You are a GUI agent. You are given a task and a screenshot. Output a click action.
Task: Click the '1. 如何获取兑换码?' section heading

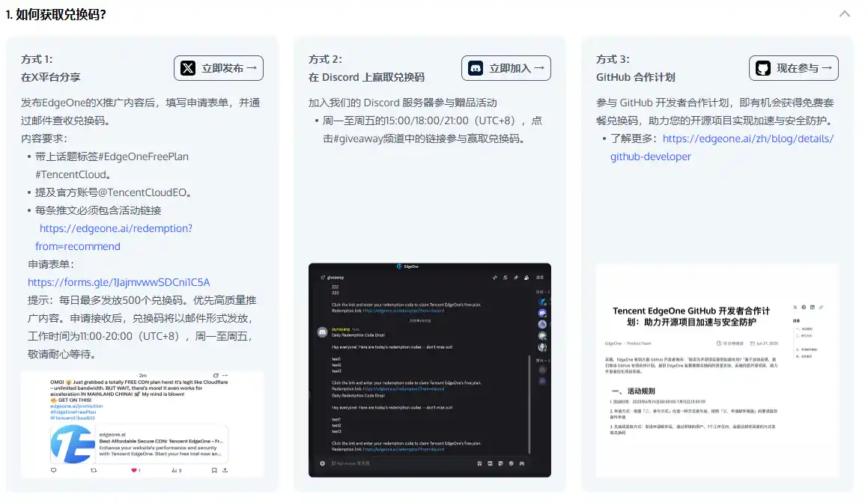[x=55, y=14]
